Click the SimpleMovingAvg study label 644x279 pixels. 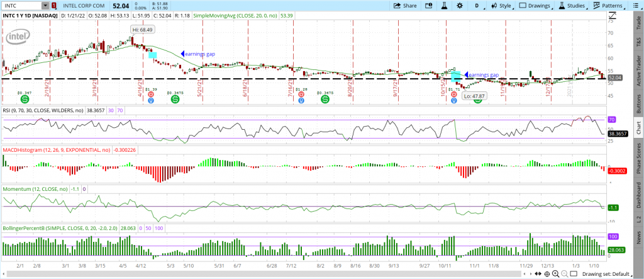pyautogui.click(x=236, y=16)
